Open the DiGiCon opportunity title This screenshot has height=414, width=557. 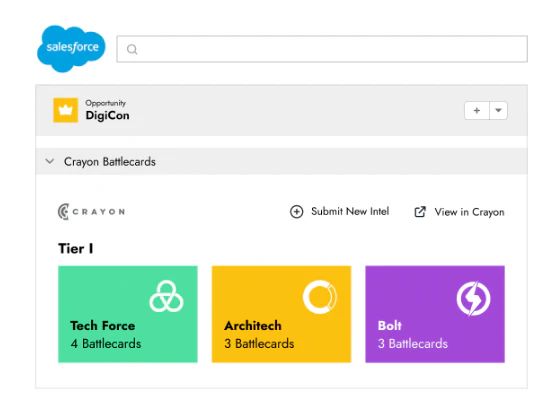(x=107, y=115)
